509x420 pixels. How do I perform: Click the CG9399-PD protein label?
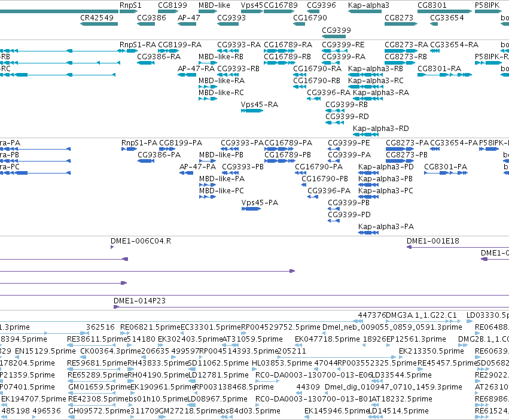[349, 215]
